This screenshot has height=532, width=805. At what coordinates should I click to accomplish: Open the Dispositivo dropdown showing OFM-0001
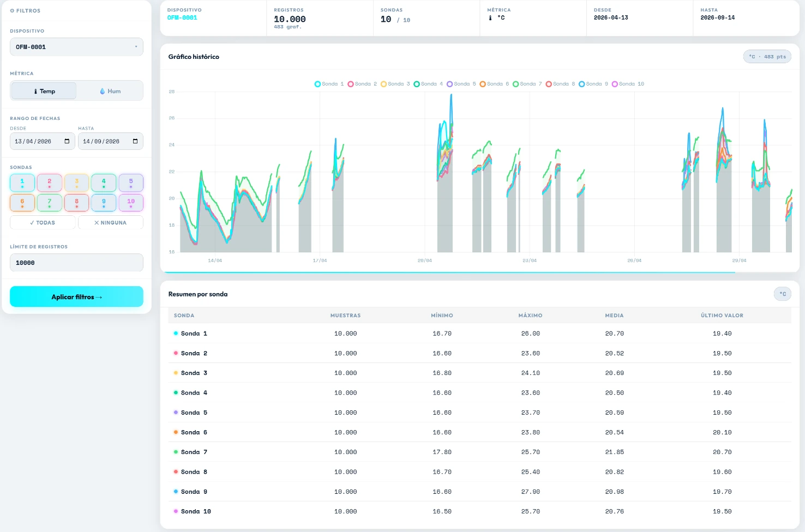click(76, 47)
